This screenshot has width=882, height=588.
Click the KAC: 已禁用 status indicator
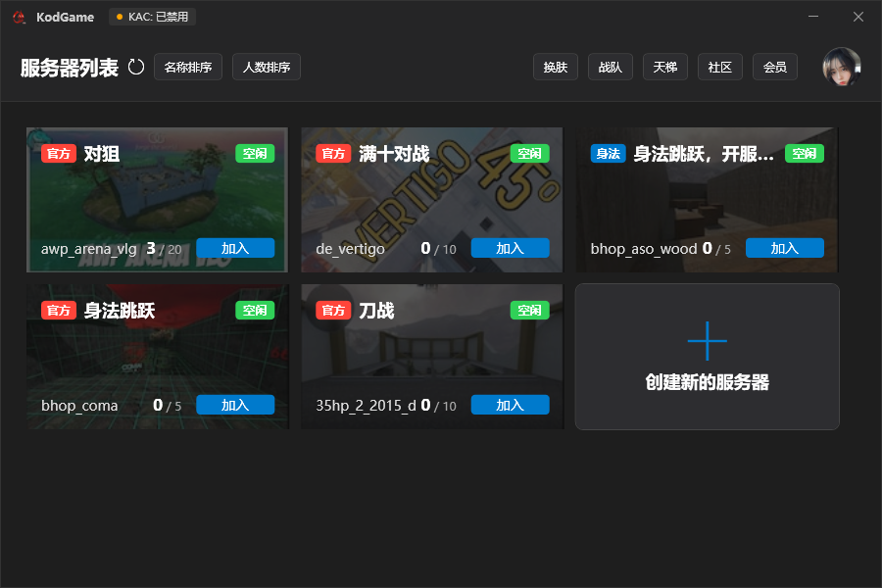click(x=152, y=17)
